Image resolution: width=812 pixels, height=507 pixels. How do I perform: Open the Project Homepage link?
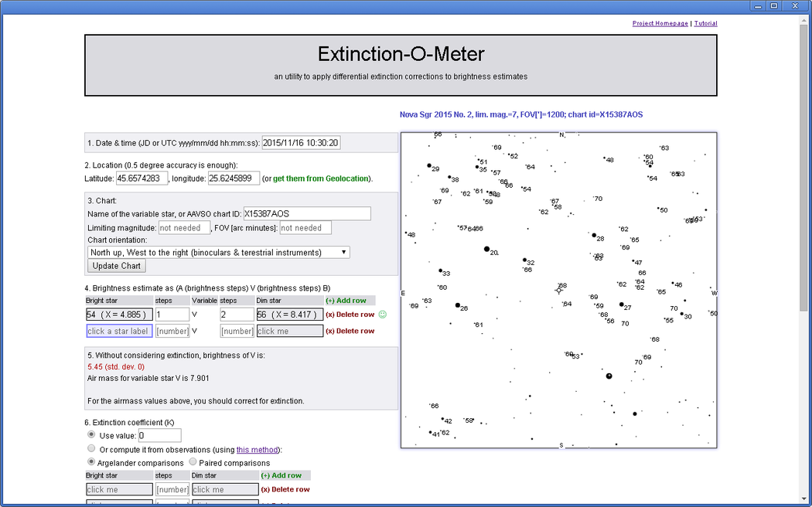click(660, 23)
